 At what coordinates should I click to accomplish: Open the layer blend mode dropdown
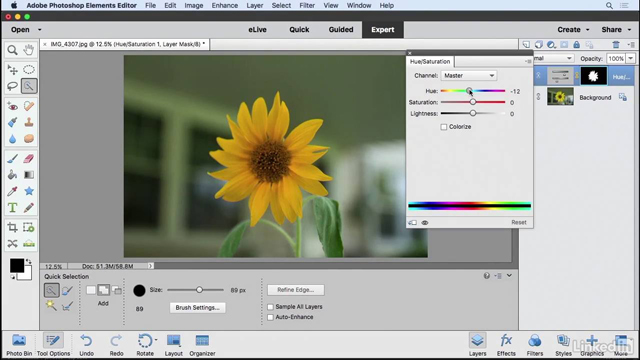tap(553, 58)
